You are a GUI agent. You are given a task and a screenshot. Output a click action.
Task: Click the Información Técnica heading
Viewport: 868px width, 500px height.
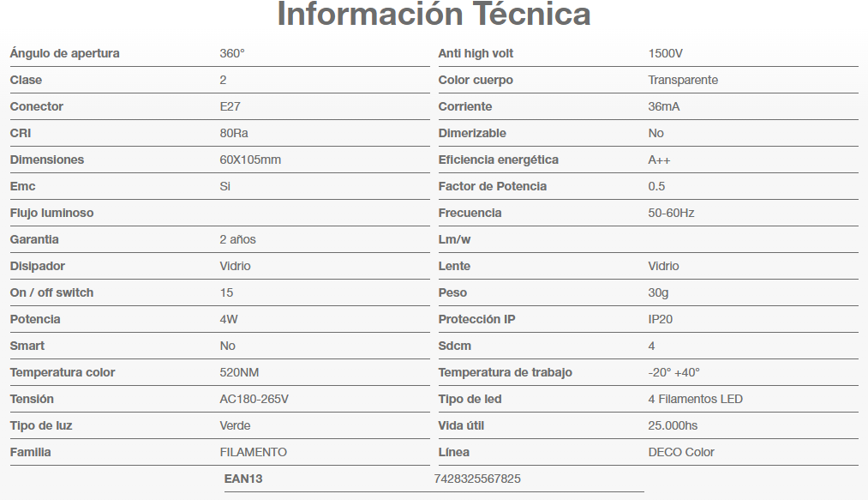434,15
